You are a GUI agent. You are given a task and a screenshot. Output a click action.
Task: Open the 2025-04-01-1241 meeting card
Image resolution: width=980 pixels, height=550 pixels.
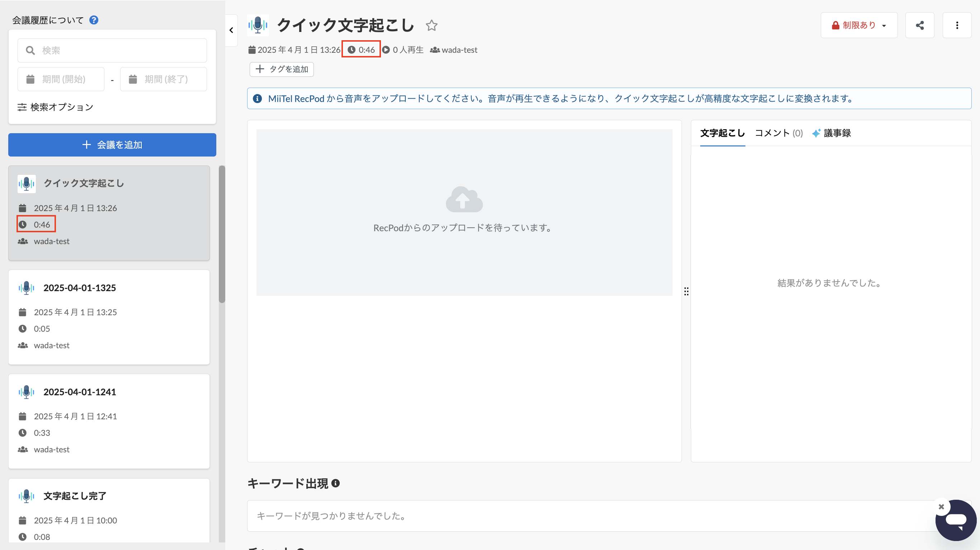pyautogui.click(x=109, y=421)
